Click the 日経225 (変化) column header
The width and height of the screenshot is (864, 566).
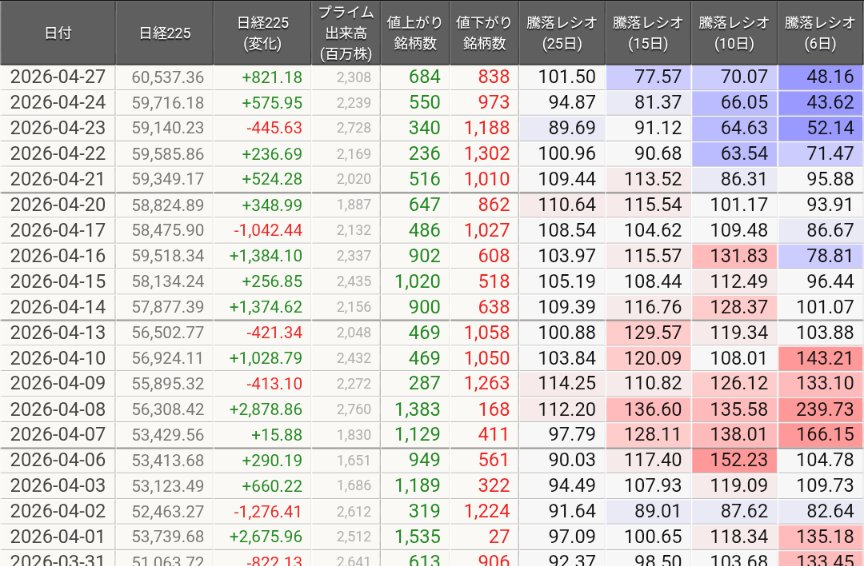(262, 33)
